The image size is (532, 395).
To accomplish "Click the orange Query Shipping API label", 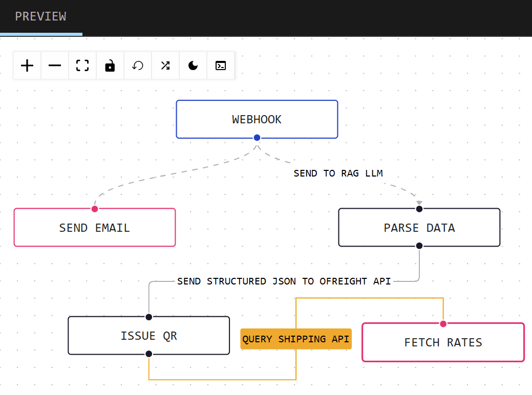I will (x=296, y=339).
